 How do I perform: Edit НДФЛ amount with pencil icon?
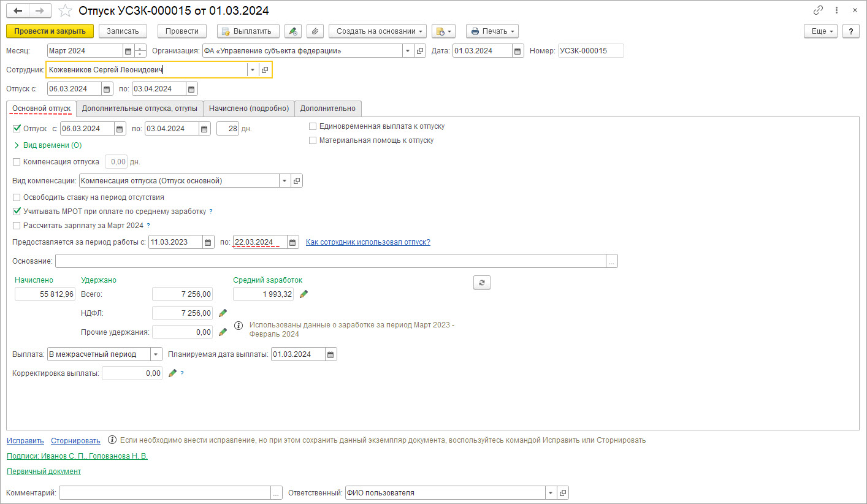(223, 313)
